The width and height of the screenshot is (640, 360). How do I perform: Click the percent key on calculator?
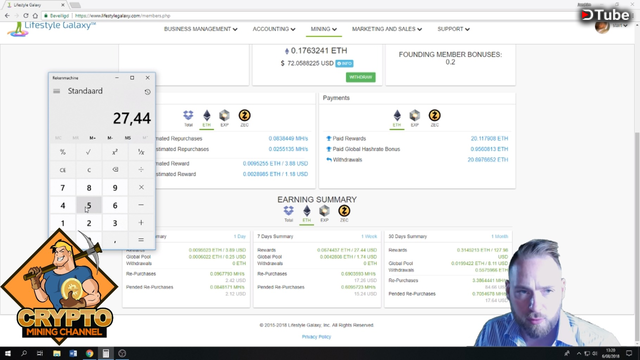pyautogui.click(x=62, y=152)
